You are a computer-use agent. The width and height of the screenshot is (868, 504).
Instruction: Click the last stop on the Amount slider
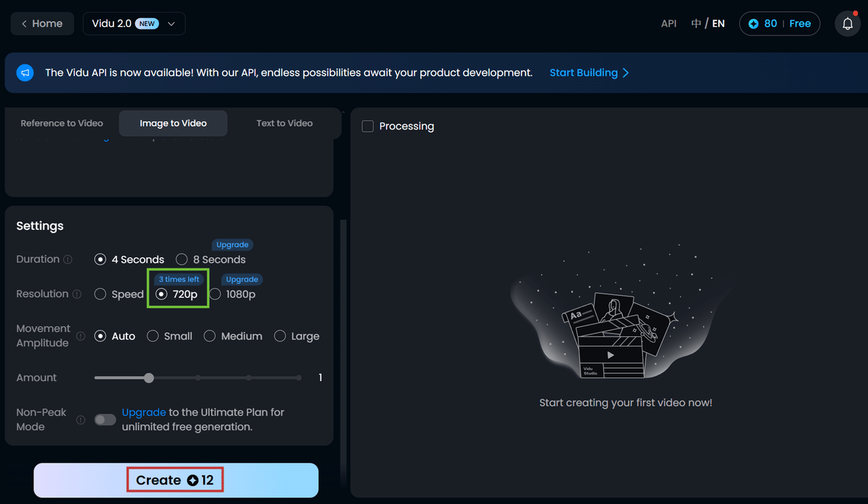pos(299,378)
